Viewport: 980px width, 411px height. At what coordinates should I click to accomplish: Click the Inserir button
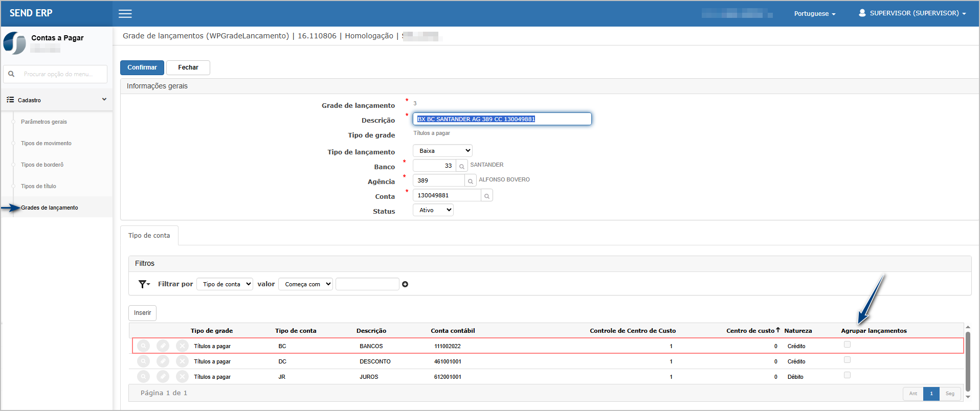click(142, 313)
